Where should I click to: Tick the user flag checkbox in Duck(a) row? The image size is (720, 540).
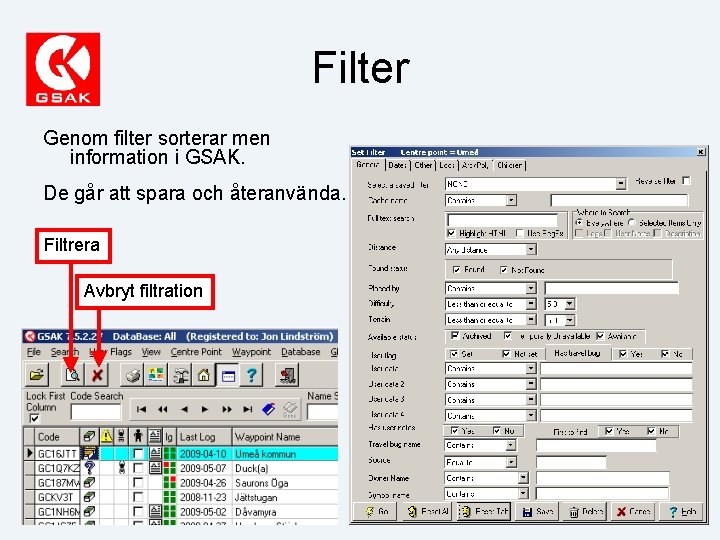tap(138, 468)
